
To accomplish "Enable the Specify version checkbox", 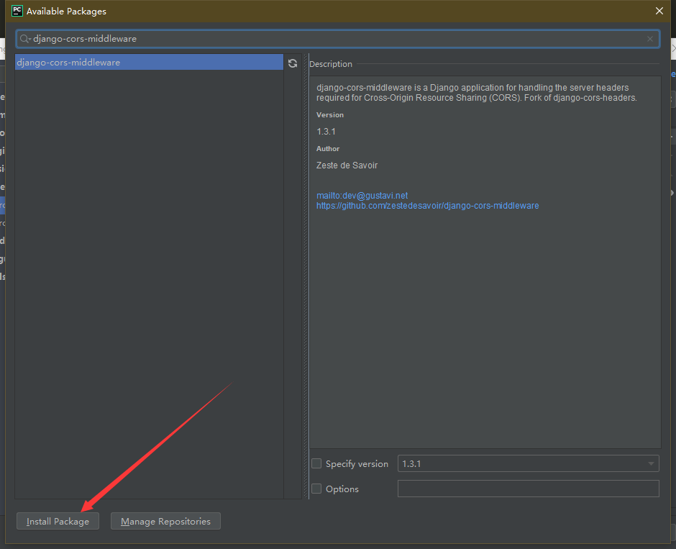I will coord(316,464).
